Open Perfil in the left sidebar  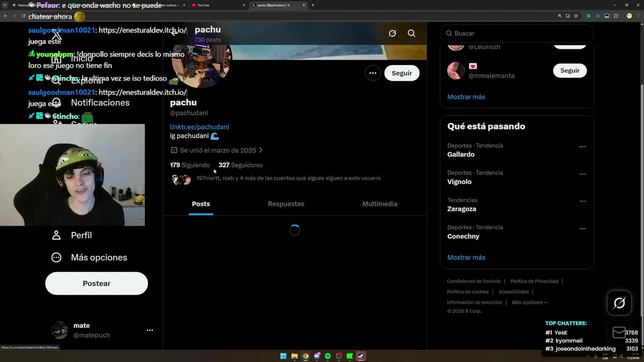click(x=71, y=235)
